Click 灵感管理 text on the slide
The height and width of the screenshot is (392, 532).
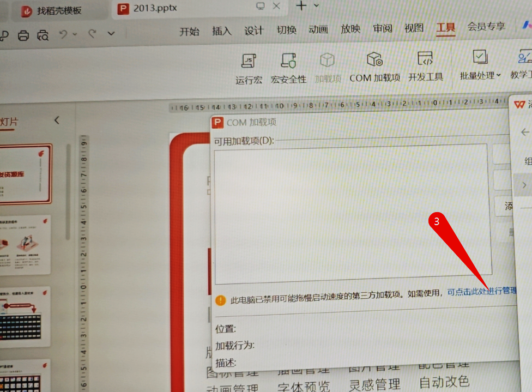[374, 385]
